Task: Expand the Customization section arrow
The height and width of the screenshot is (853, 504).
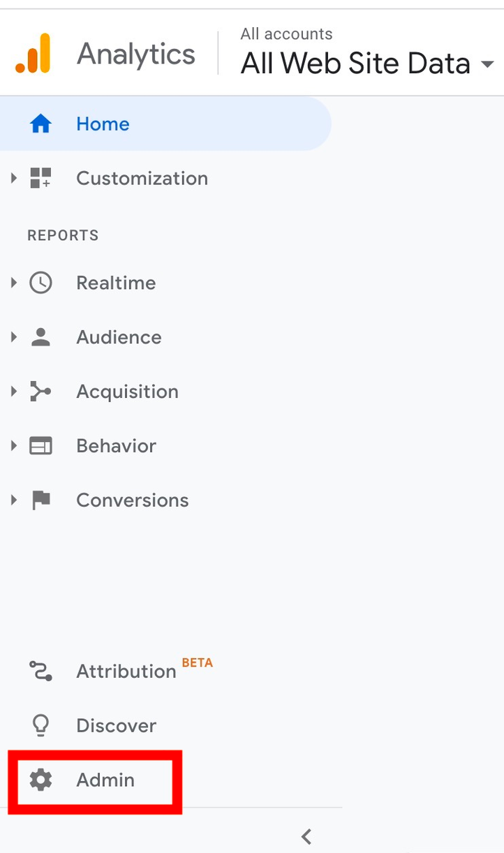Action: point(13,178)
